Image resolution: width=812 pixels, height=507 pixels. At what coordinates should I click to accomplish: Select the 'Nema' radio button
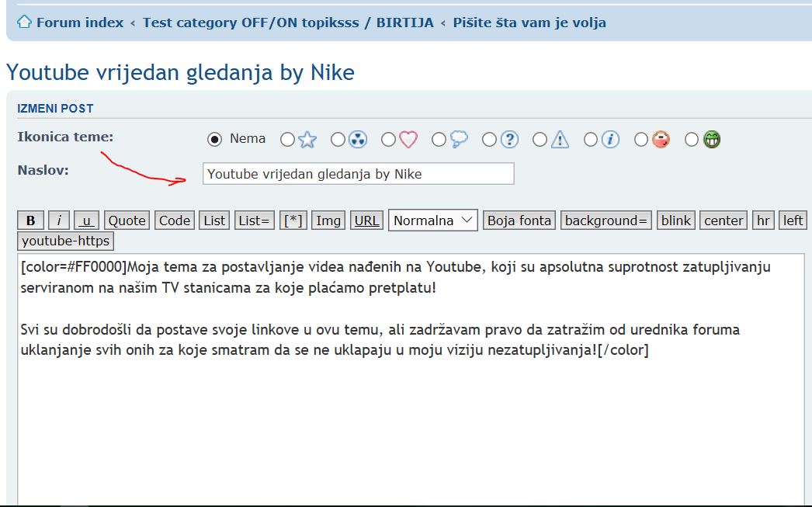pyautogui.click(x=215, y=140)
